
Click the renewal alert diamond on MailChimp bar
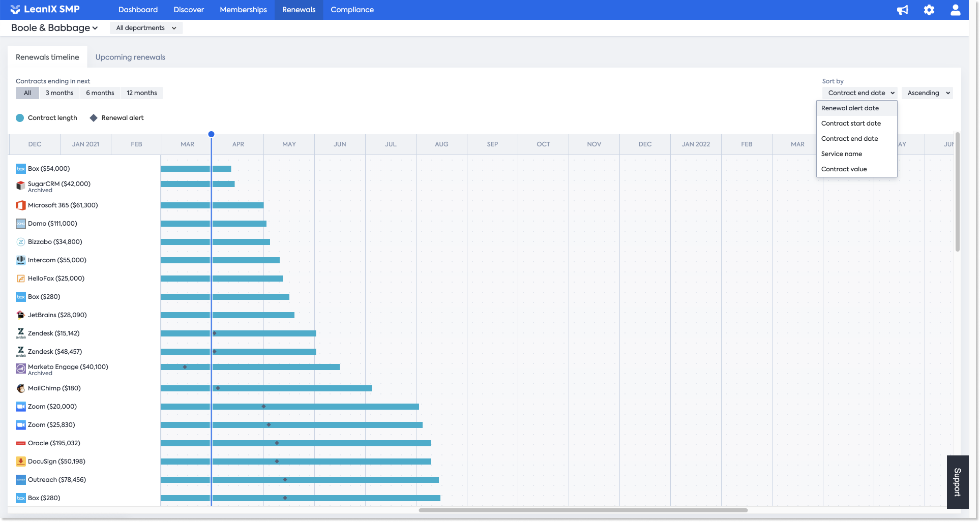click(218, 388)
